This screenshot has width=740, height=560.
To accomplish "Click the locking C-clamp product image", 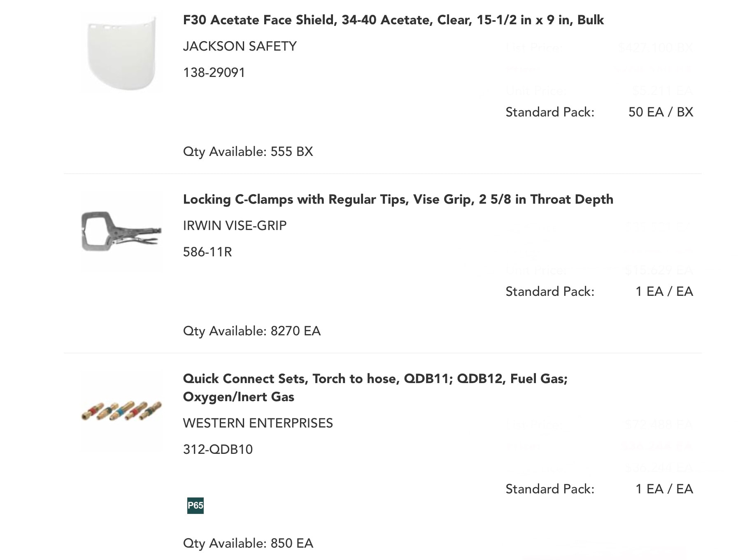I will click(122, 231).
